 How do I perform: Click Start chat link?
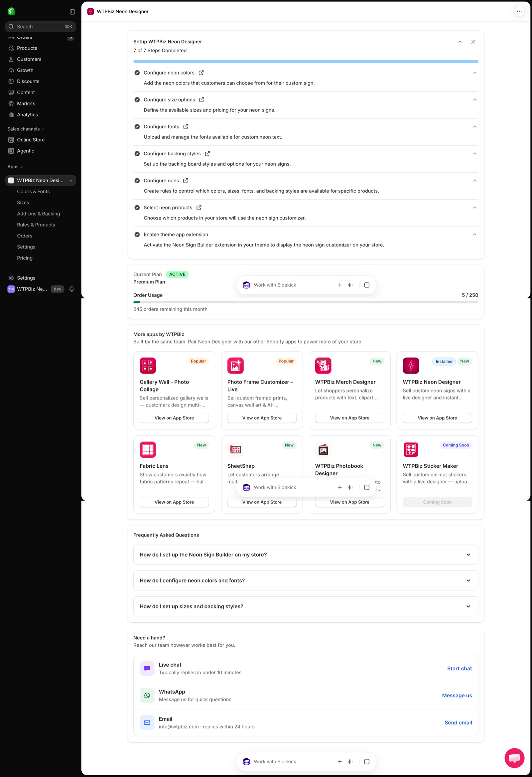tap(459, 668)
